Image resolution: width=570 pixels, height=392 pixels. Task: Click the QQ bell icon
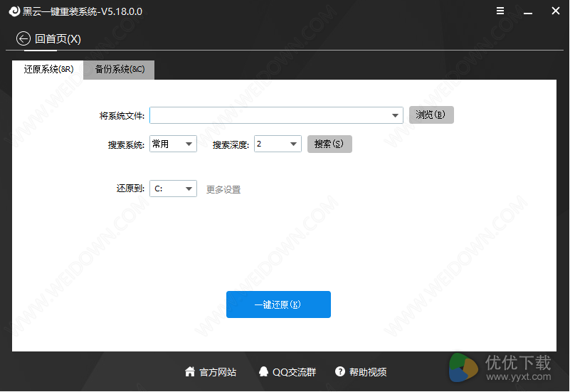263,371
